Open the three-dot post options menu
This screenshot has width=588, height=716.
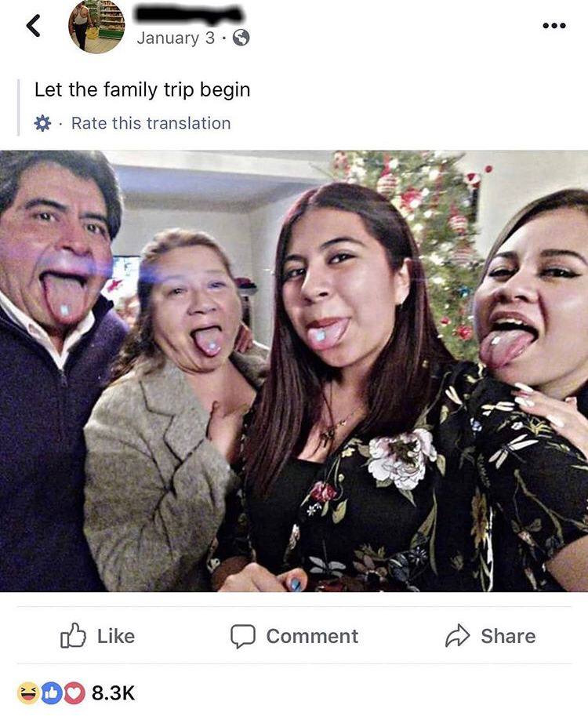(554, 26)
